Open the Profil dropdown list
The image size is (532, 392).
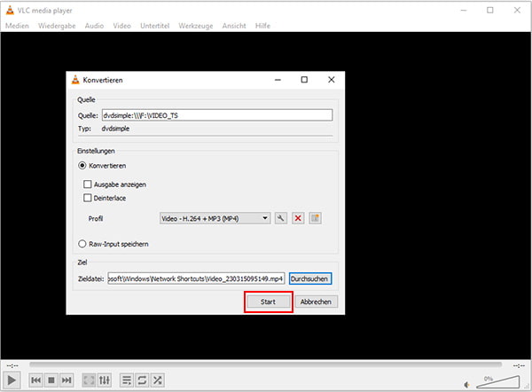tap(215, 218)
